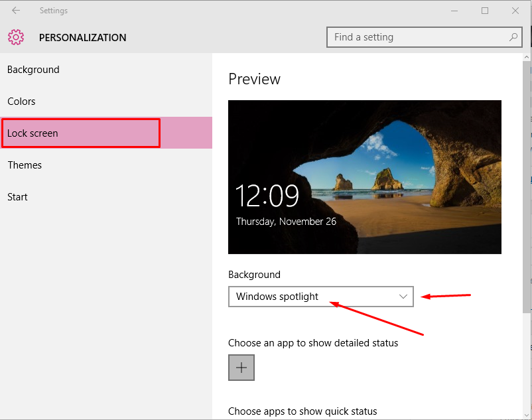Select Background in the sidebar
The image size is (532, 420).
click(x=33, y=69)
